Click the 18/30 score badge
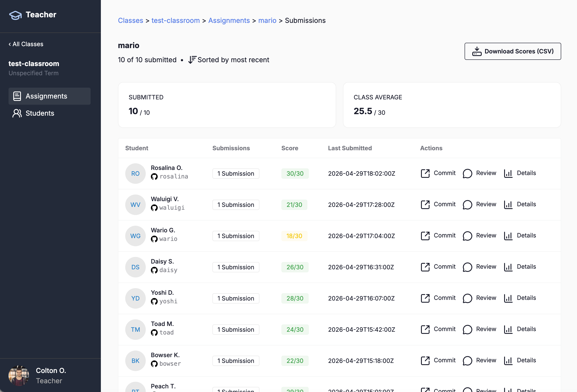577x392 pixels. [x=294, y=236]
